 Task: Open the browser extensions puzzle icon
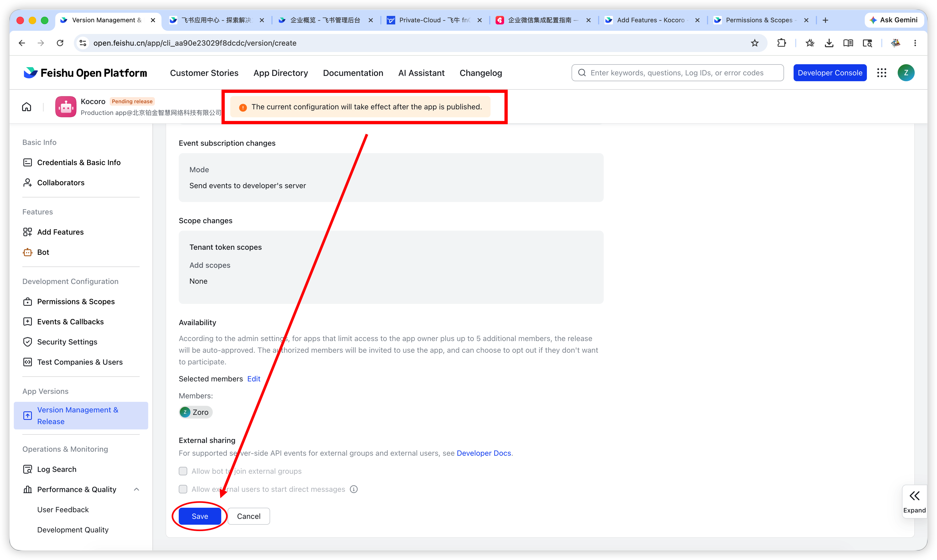click(781, 43)
